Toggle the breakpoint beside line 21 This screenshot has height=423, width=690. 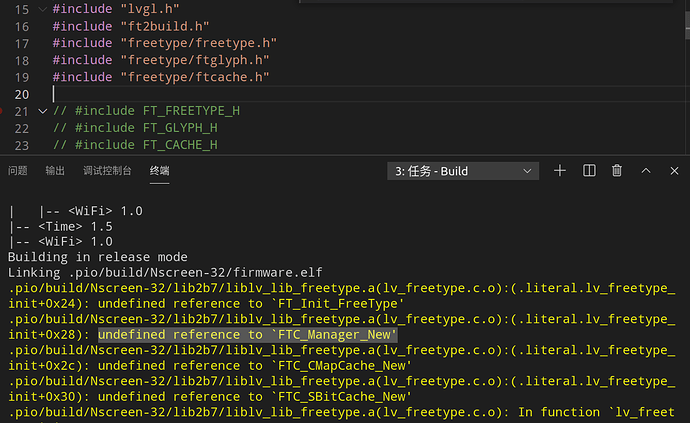1,111
